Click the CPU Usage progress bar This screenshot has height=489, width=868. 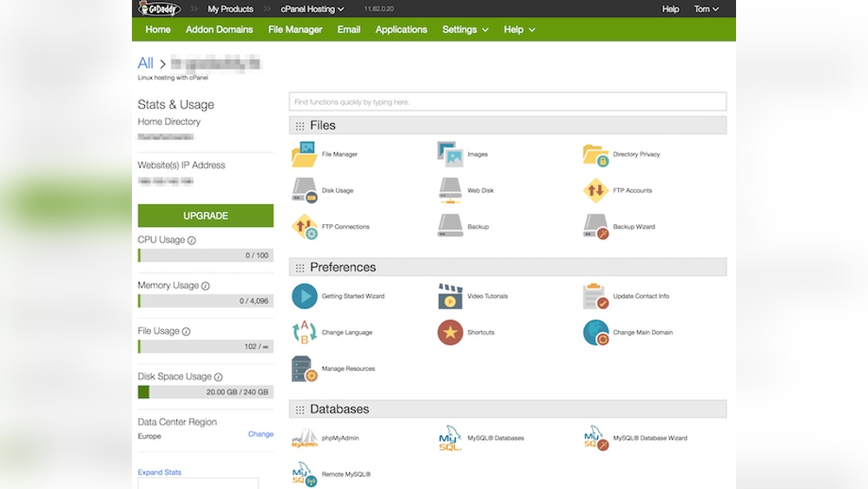point(206,255)
